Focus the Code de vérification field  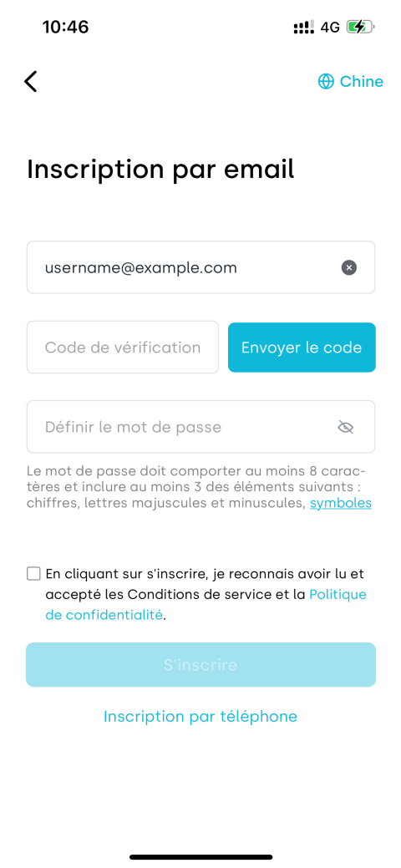tap(123, 348)
